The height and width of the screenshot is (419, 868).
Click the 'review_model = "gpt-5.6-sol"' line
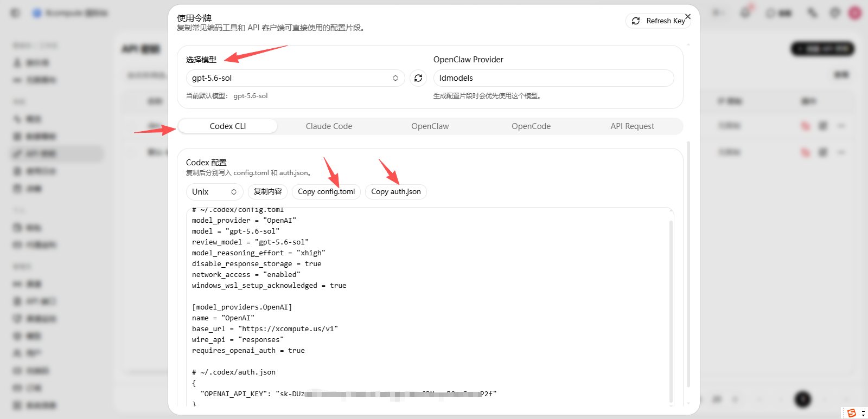tap(250, 242)
